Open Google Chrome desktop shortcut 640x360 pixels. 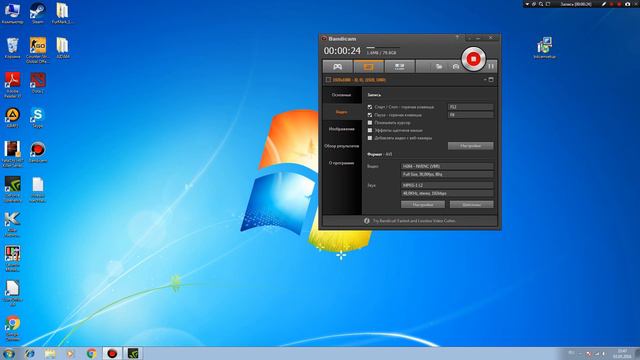pos(12,328)
